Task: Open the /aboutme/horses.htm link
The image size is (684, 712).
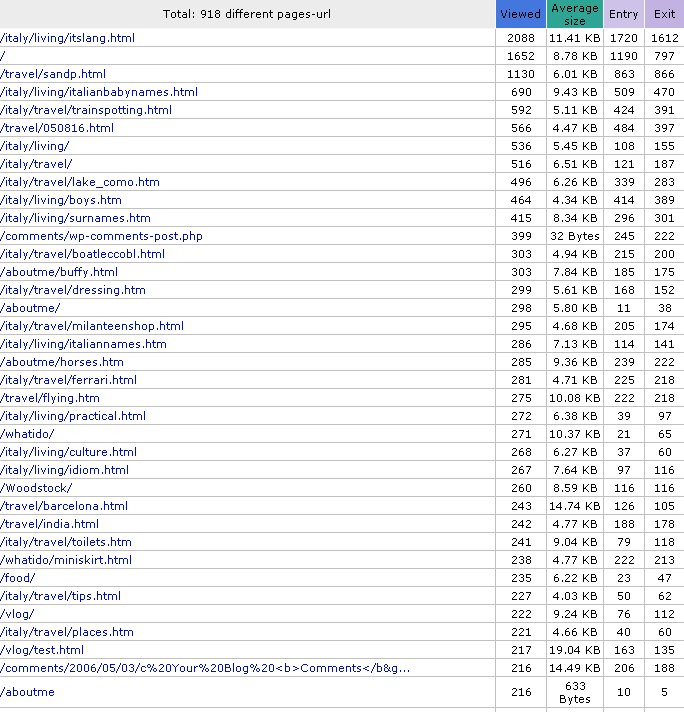Action: point(62,362)
